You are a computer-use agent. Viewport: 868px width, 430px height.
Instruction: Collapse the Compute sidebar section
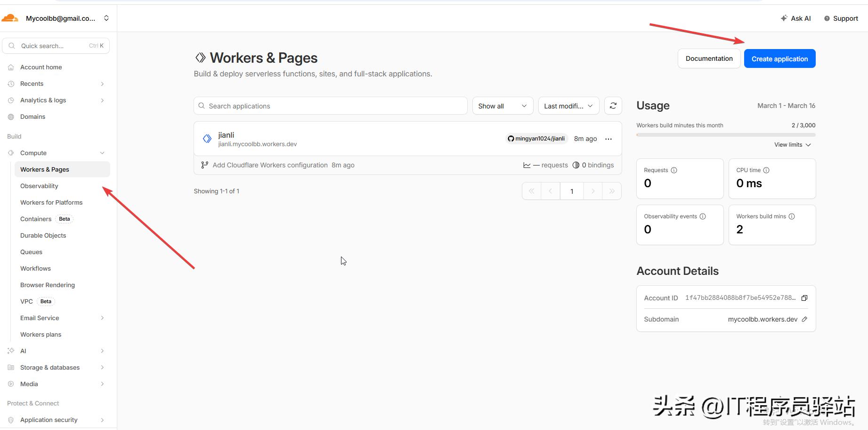(x=102, y=153)
